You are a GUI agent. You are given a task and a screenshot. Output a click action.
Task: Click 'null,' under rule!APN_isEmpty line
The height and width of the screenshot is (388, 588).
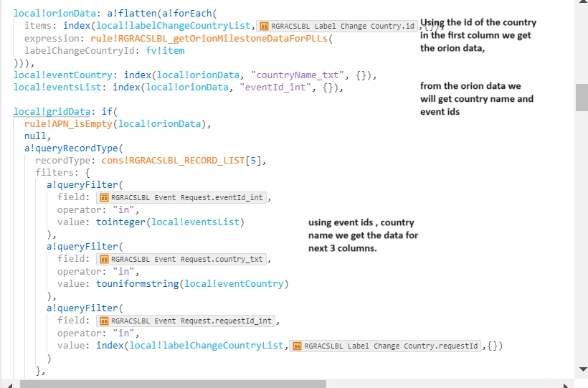[37, 136]
